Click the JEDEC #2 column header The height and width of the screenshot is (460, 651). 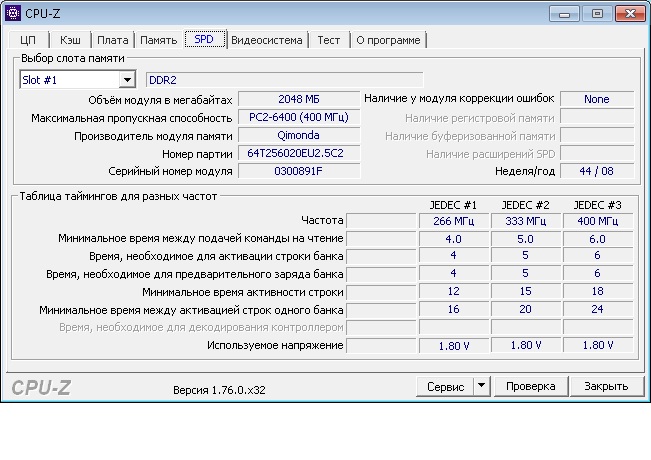525,205
